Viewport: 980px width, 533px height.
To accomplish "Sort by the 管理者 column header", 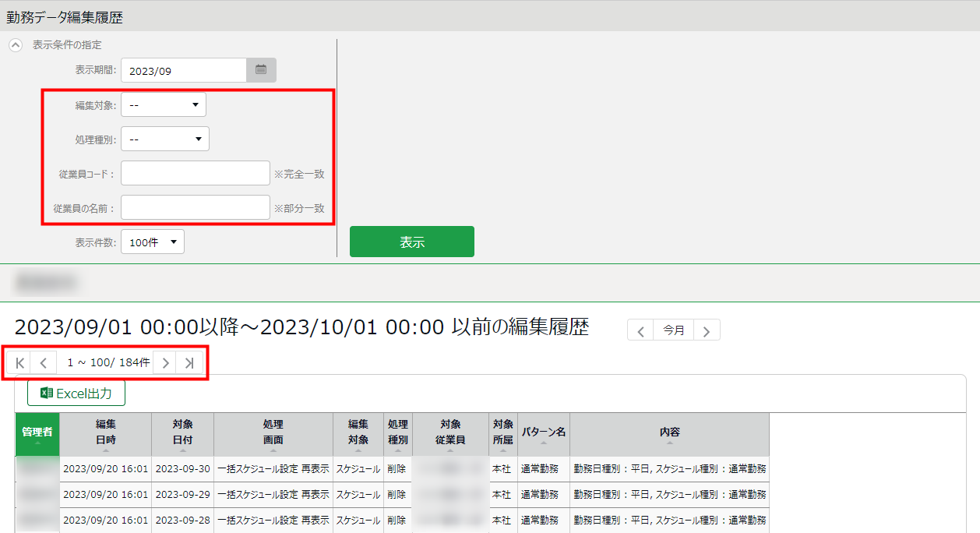I will pos(37,434).
